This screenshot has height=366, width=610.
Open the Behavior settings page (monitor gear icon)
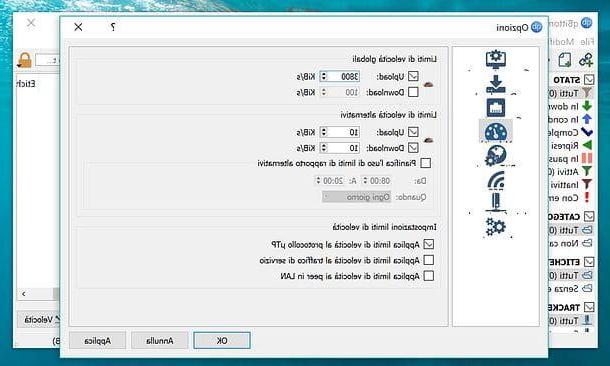point(495,59)
